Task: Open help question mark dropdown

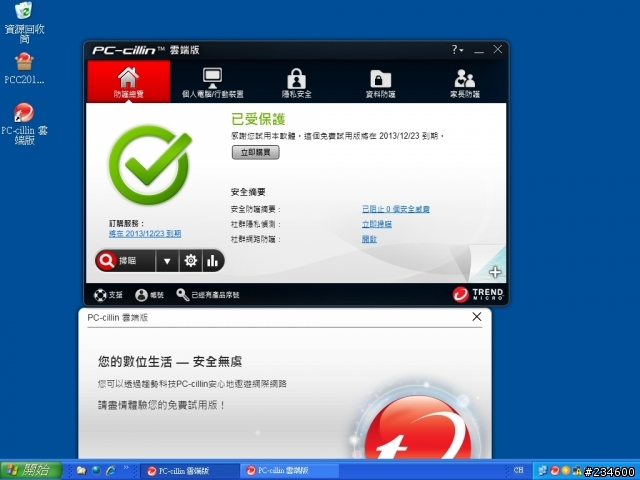Action: tap(457, 50)
